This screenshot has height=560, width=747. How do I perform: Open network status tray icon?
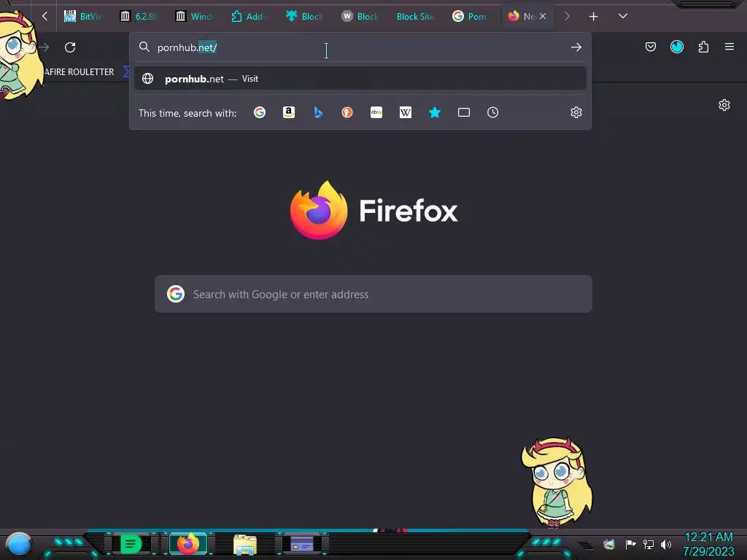(648, 544)
